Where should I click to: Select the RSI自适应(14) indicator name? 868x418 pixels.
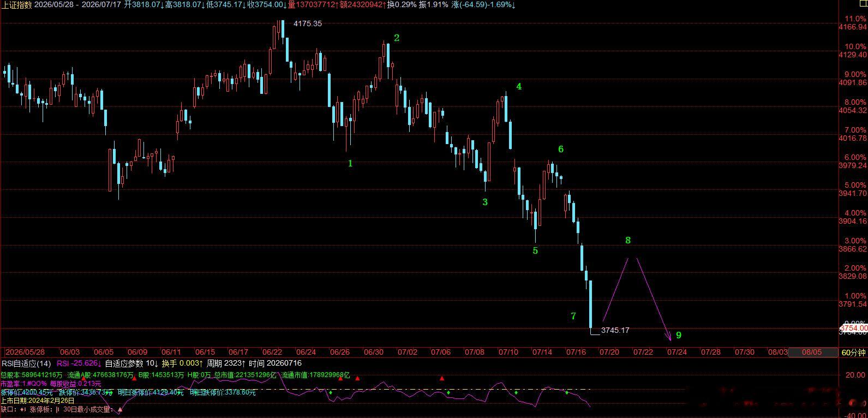26,363
